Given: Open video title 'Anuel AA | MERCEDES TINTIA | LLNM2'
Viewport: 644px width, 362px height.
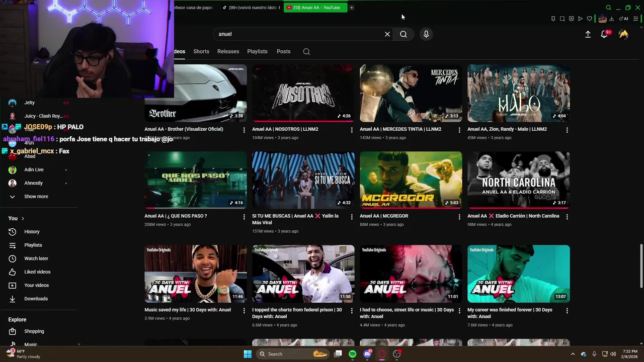Looking at the screenshot, I should [x=400, y=129].
